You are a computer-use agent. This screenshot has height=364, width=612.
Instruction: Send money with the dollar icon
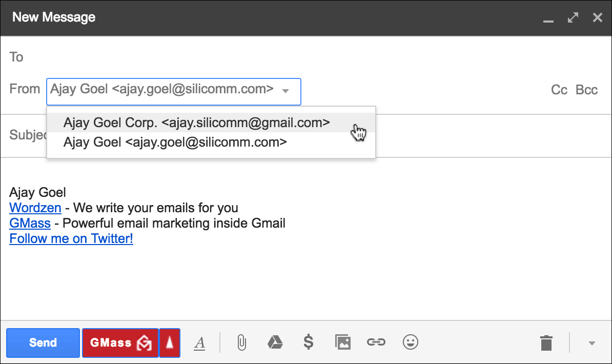309,342
